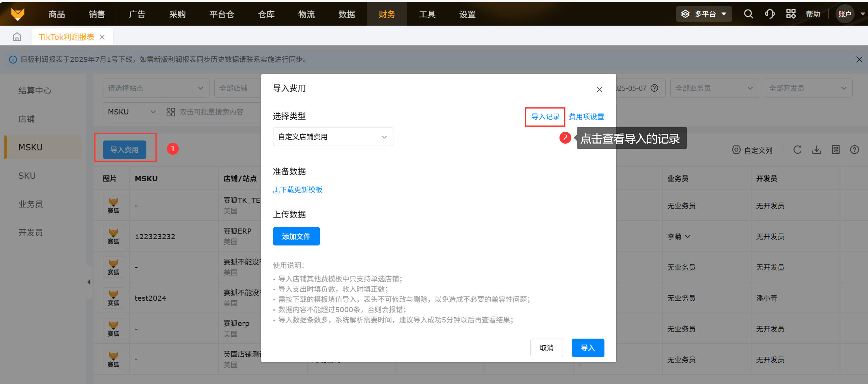Viewport: 868px width, 384px height.
Task: Close the 导入费用 dialog
Action: coord(599,90)
